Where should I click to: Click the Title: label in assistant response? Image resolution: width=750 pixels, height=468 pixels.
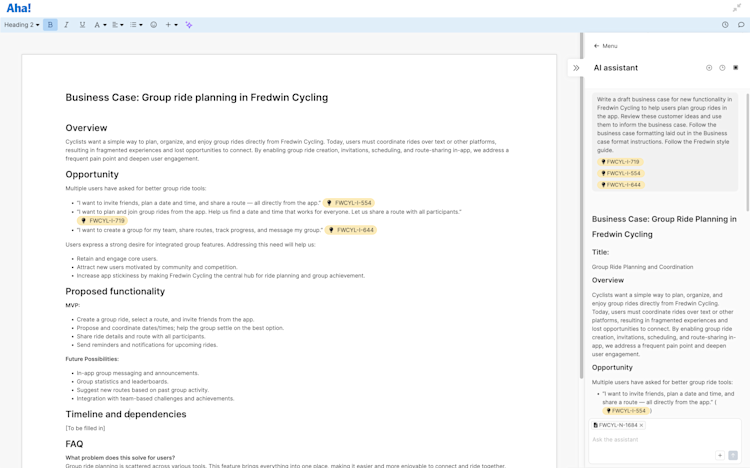600,252
